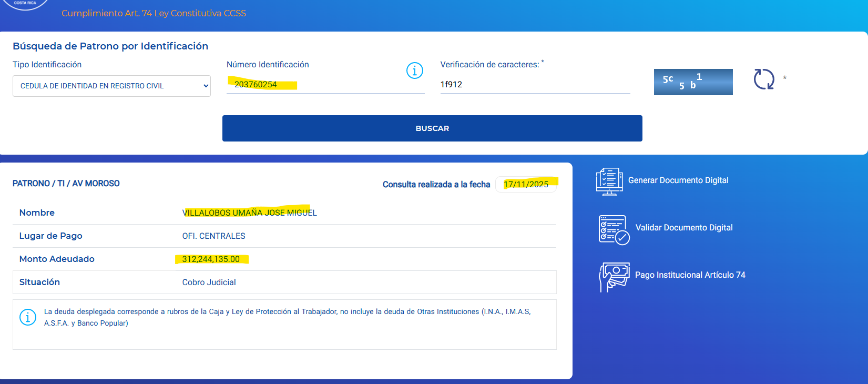This screenshot has width=868, height=384.
Task: Click the consultation date field 17/11/2025
Action: pos(526,184)
